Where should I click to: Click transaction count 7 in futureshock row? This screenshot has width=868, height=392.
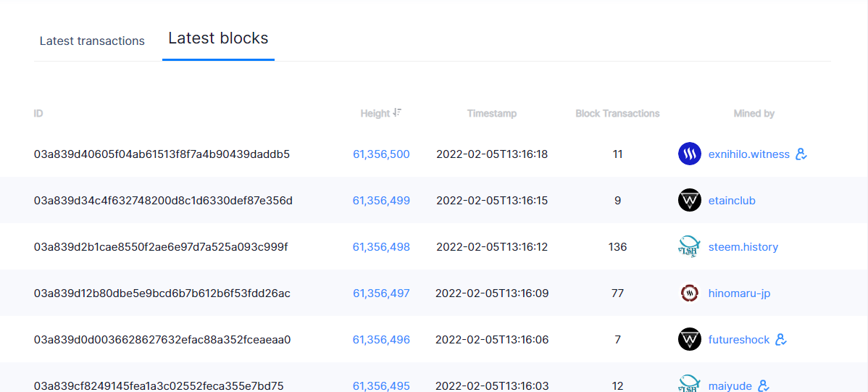coord(618,339)
